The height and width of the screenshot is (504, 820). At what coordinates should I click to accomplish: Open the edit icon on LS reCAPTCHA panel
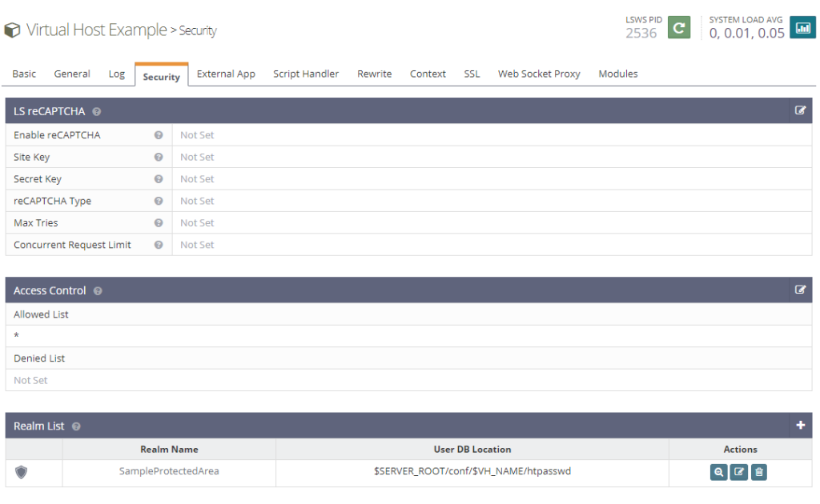coord(800,110)
